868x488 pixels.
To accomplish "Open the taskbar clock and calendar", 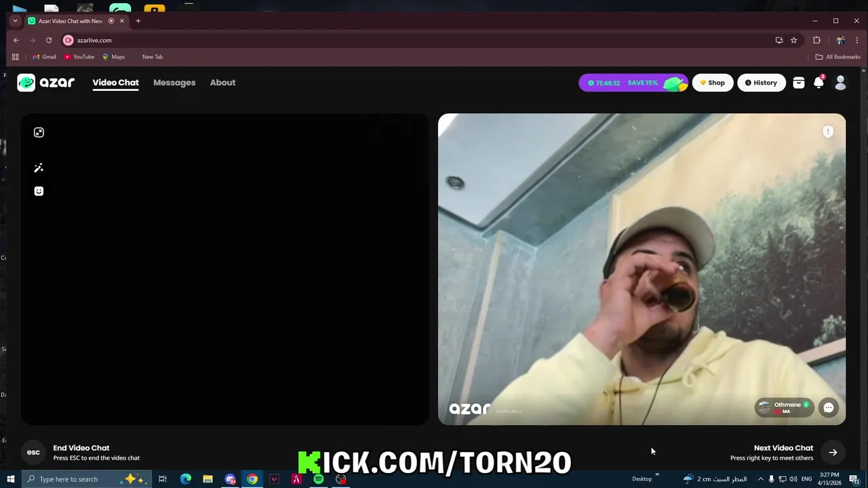I will (x=830, y=479).
